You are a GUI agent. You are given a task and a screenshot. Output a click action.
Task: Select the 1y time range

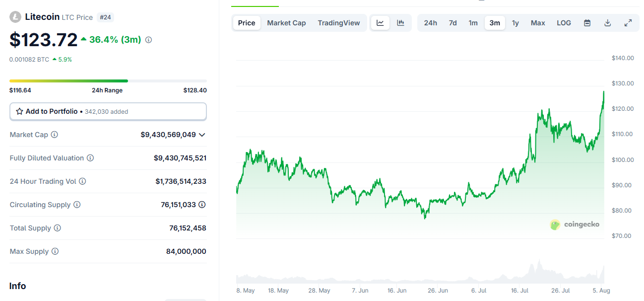[515, 23]
